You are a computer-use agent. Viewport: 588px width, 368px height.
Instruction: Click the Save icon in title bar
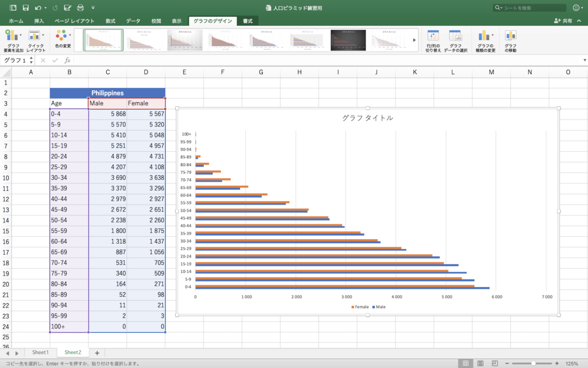click(x=25, y=7)
